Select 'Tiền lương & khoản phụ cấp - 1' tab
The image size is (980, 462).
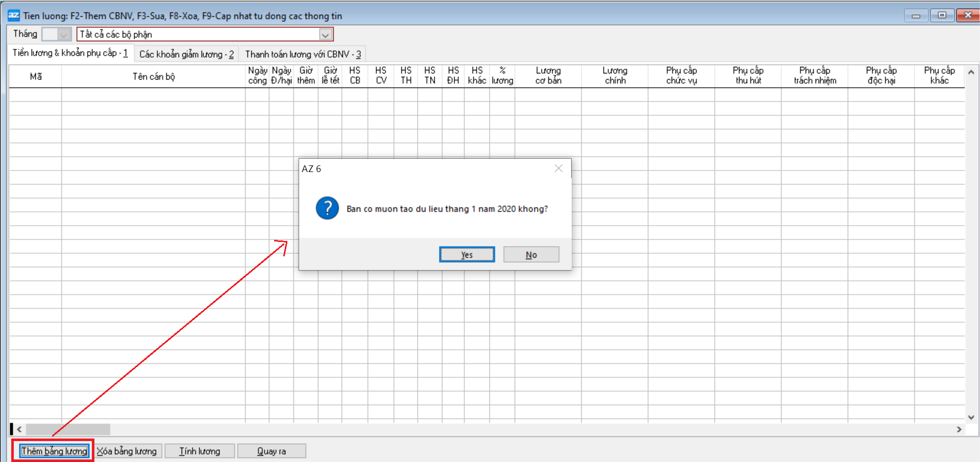click(x=70, y=53)
